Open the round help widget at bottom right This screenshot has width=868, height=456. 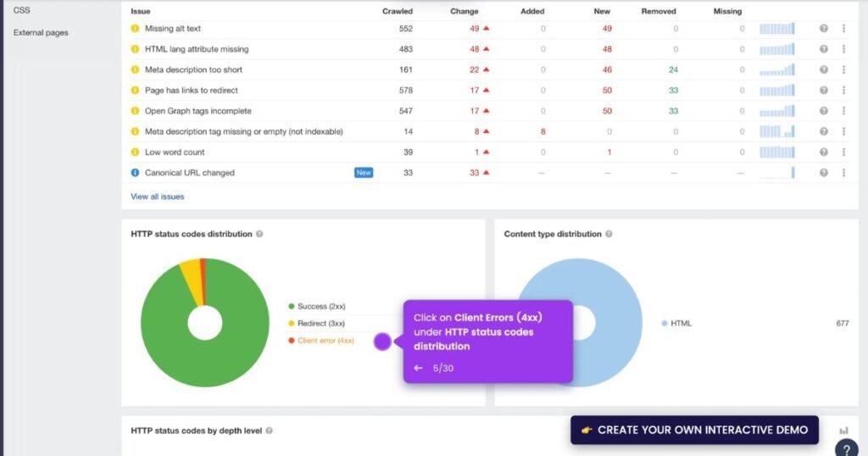tap(846, 448)
